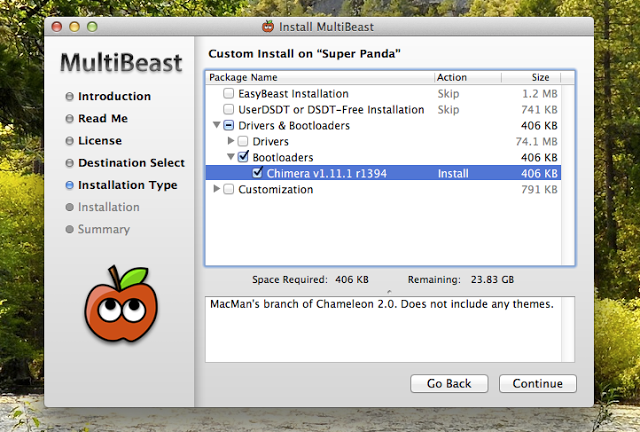Click the 791 KB size of Customization
Viewport: 640px width, 432px height.
click(x=539, y=189)
